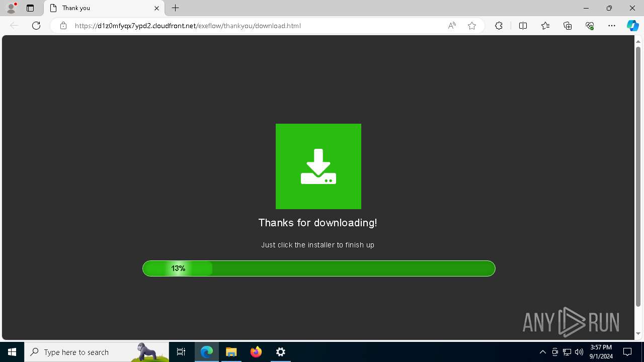Refresh the page
Screen dimensions: 644x362
tap(36, 26)
